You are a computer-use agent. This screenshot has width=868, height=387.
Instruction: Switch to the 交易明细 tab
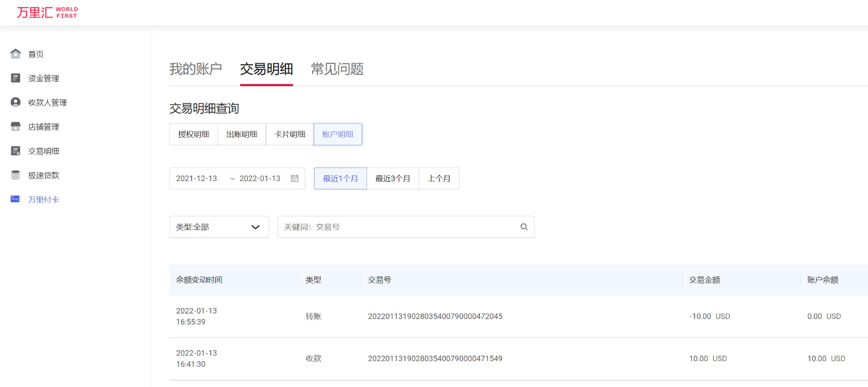[x=267, y=69]
